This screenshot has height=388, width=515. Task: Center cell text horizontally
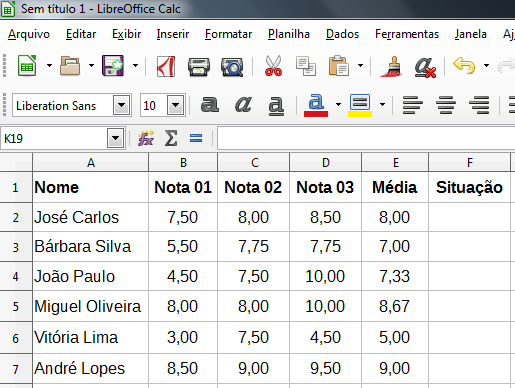tap(446, 105)
